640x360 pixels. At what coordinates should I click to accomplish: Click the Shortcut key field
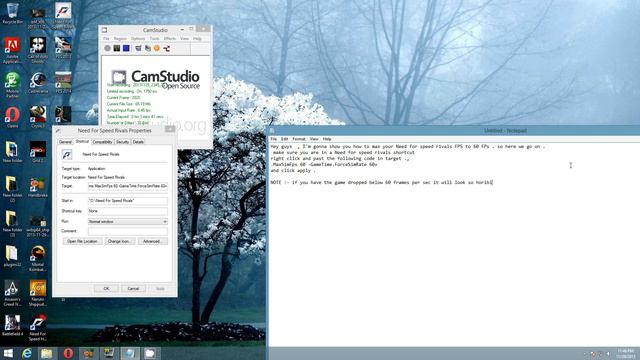128,211
